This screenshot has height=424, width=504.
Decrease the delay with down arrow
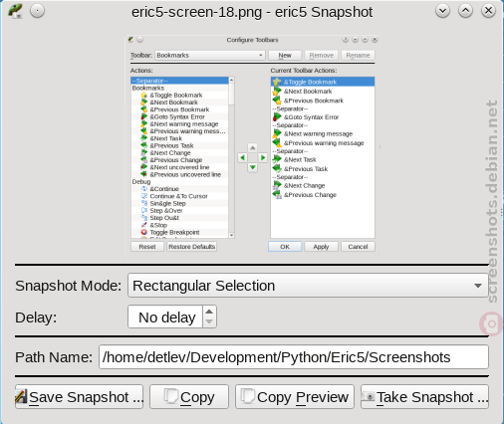click(209, 321)
